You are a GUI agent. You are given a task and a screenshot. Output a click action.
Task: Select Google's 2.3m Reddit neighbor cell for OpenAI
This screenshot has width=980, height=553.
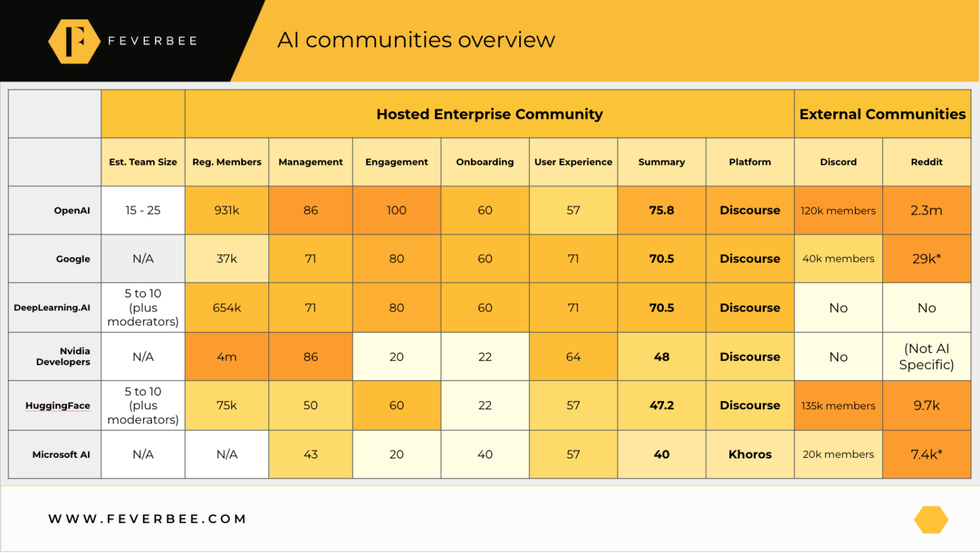click(x=926, y=210)
